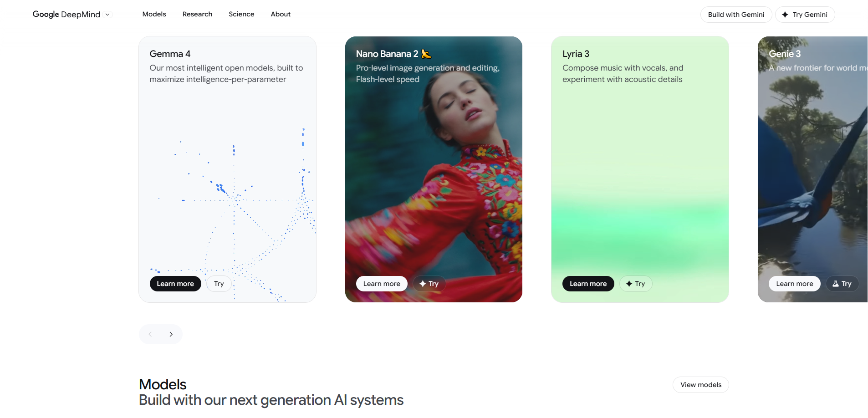
Task: Click the Google DeepMind logo
Action: (66, 15)
